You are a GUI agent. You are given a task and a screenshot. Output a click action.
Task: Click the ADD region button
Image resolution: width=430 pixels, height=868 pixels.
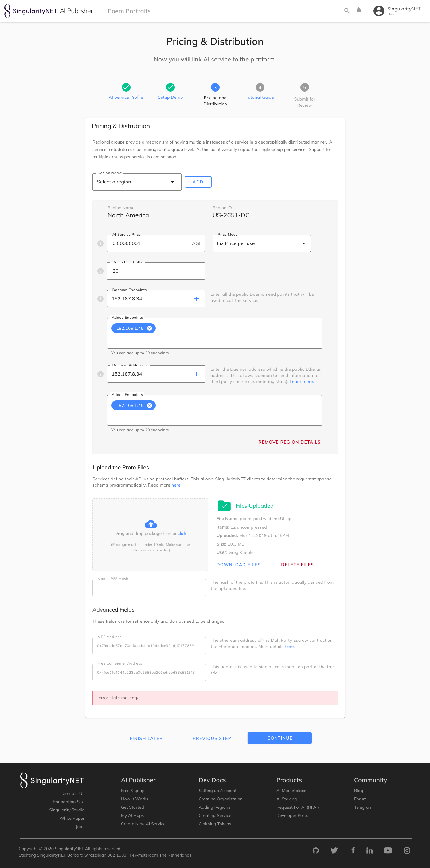pyautogui.click(x=198, y=182)
